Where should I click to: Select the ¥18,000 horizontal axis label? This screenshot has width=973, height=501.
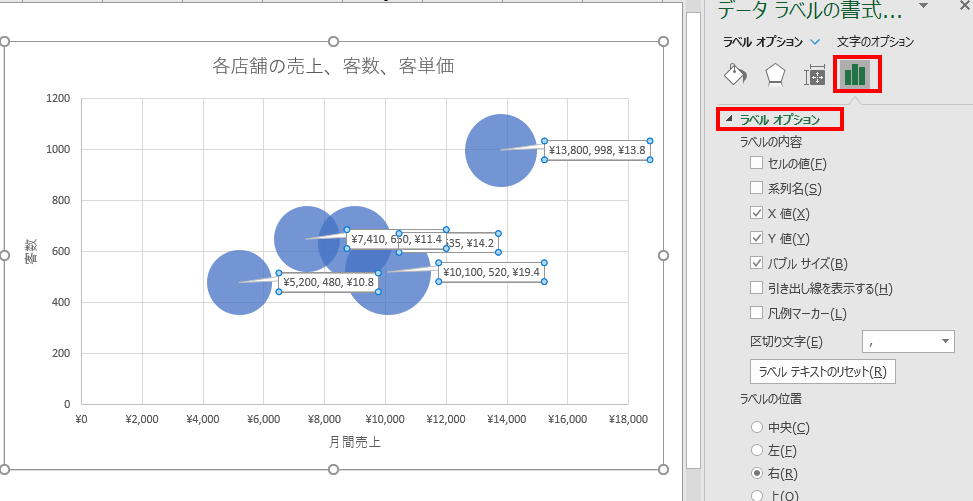628,419
